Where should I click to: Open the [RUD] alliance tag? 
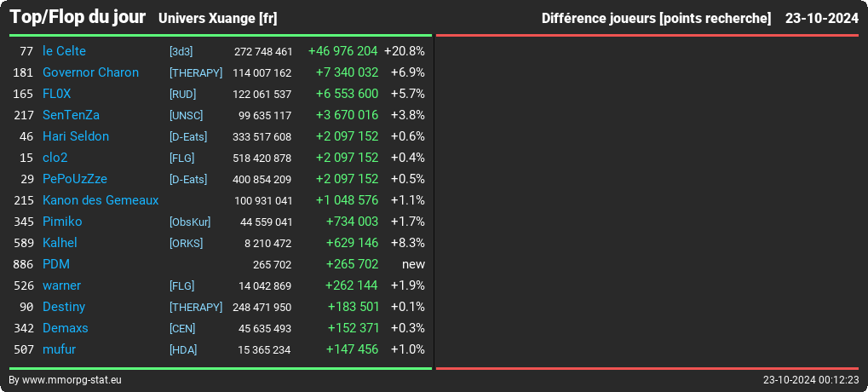pyautogui.click(x=182, y=94)
